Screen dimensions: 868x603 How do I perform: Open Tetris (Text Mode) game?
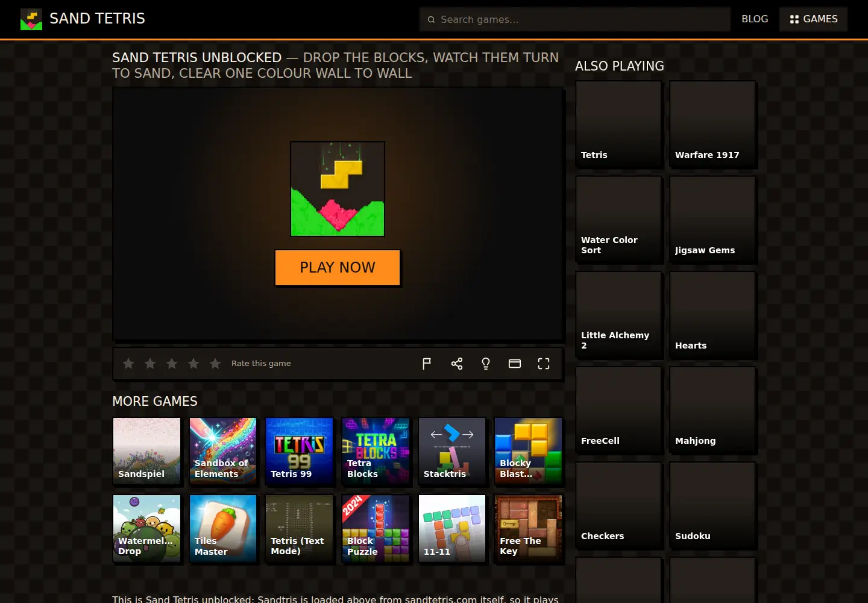tap(299, 528)
